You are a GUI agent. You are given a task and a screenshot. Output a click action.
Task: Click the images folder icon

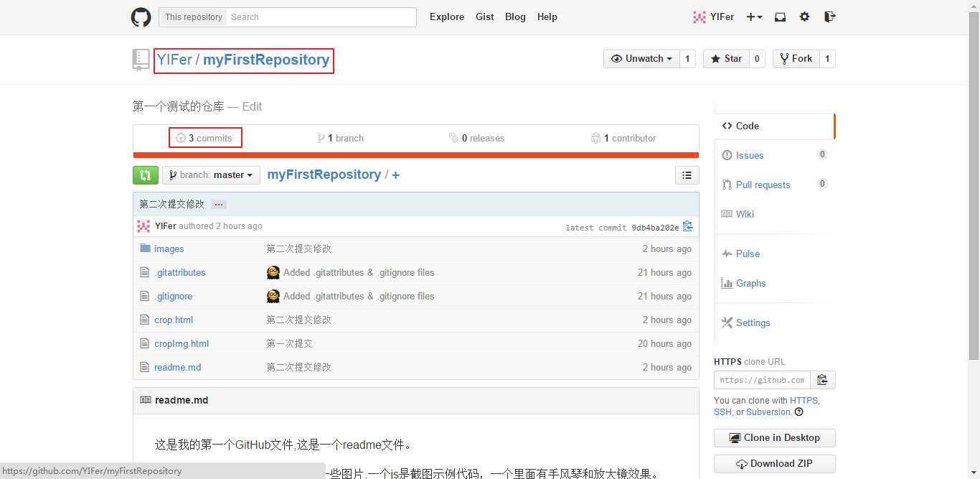[x=145, y=248]
